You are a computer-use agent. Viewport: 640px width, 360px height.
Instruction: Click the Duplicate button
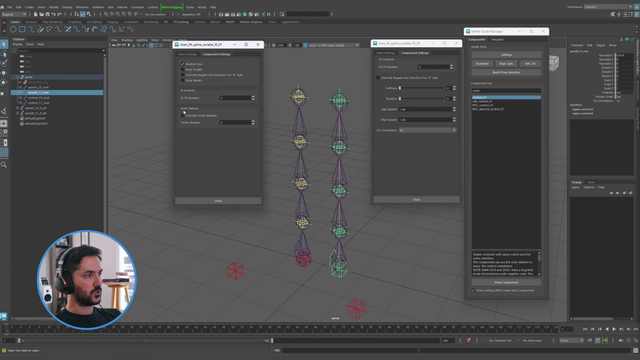[x=482, y=64]
